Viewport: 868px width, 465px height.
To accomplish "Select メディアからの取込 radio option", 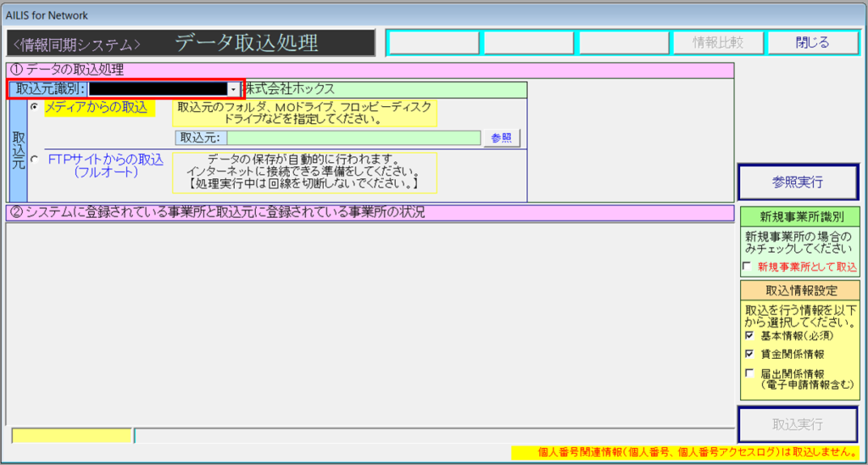I will (34, 108).
